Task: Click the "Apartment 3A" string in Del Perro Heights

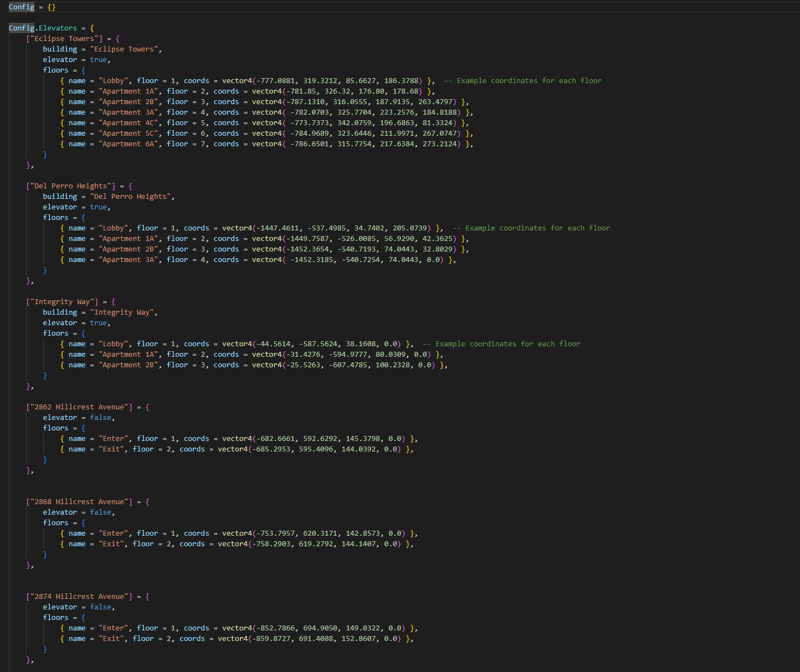Action: click(129, 259)
